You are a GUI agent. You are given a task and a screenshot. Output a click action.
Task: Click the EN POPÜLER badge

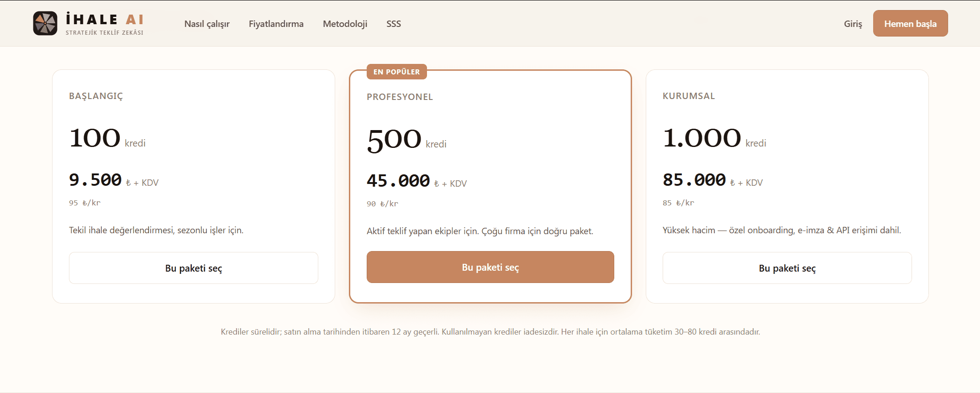[396, 72]
